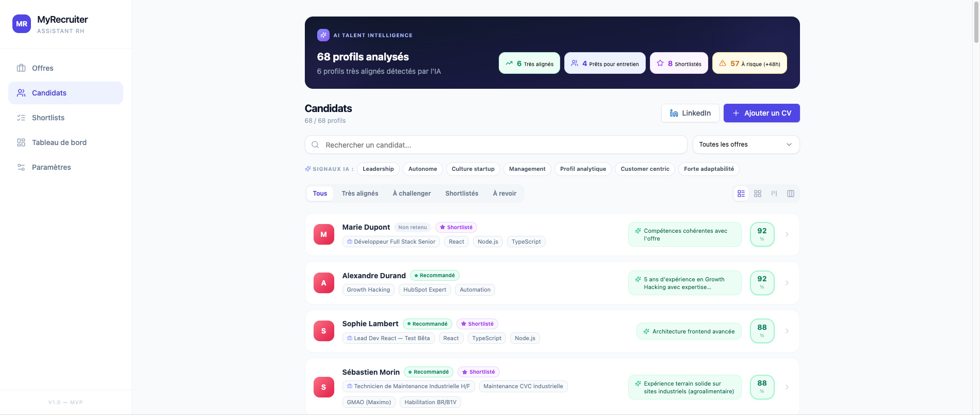Image resolution: width=980 pixels, height=415 pixels.
Task: Click the MR logo badge
Action: (x=22, y=24)
